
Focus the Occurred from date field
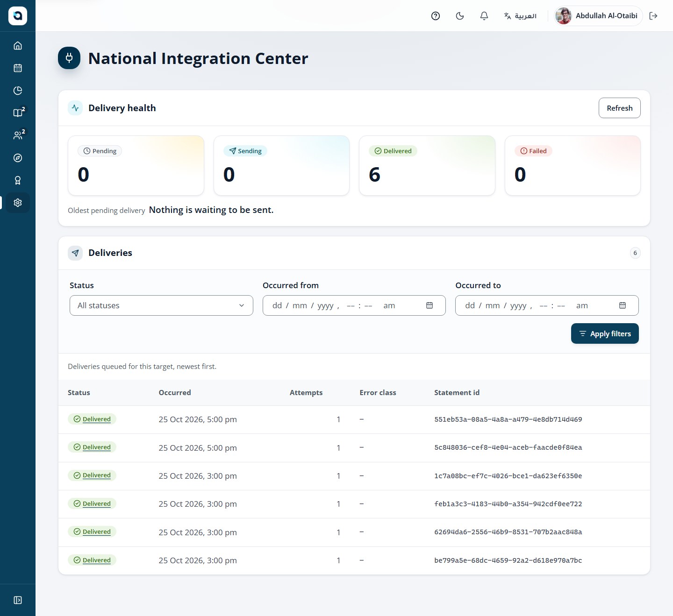coord(354,305)
